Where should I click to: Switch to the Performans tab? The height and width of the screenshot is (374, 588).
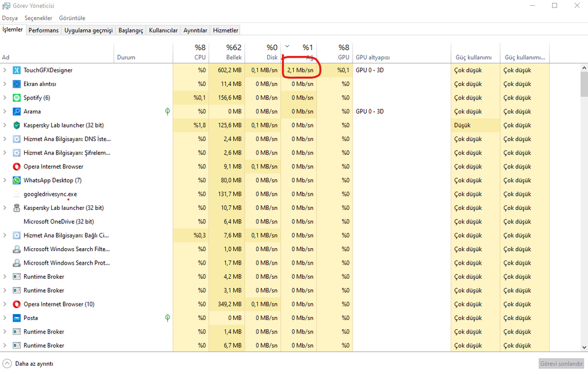coord(44,31)
